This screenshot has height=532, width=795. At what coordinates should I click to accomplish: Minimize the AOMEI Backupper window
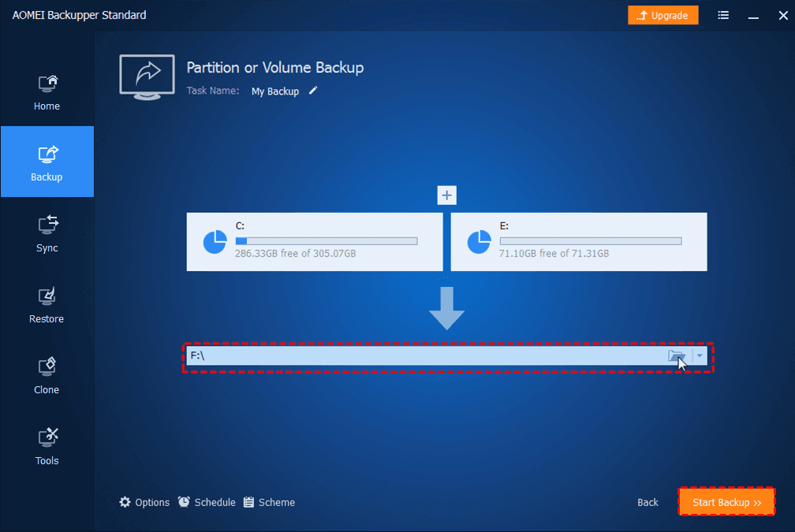pyautogui.click(x=753, y=16)
